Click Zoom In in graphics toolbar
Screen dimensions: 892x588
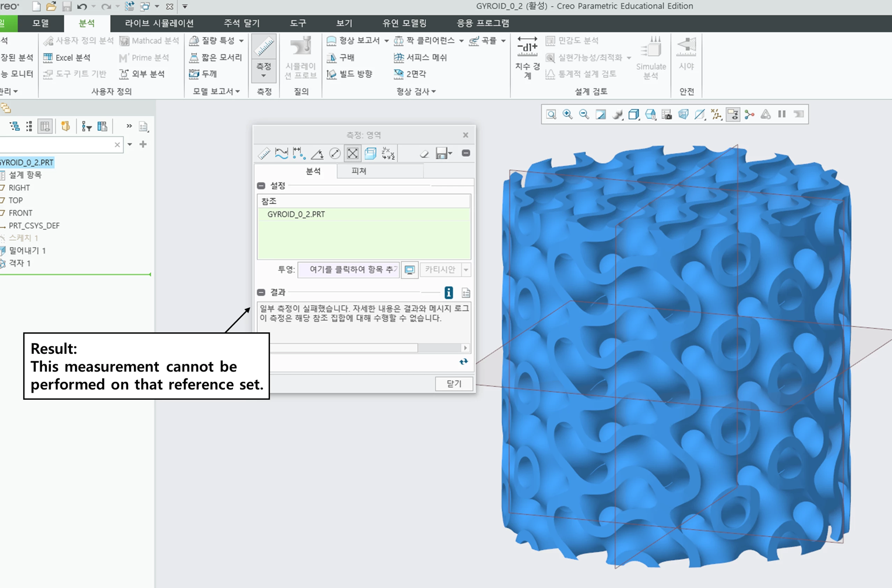coord(567,115)
